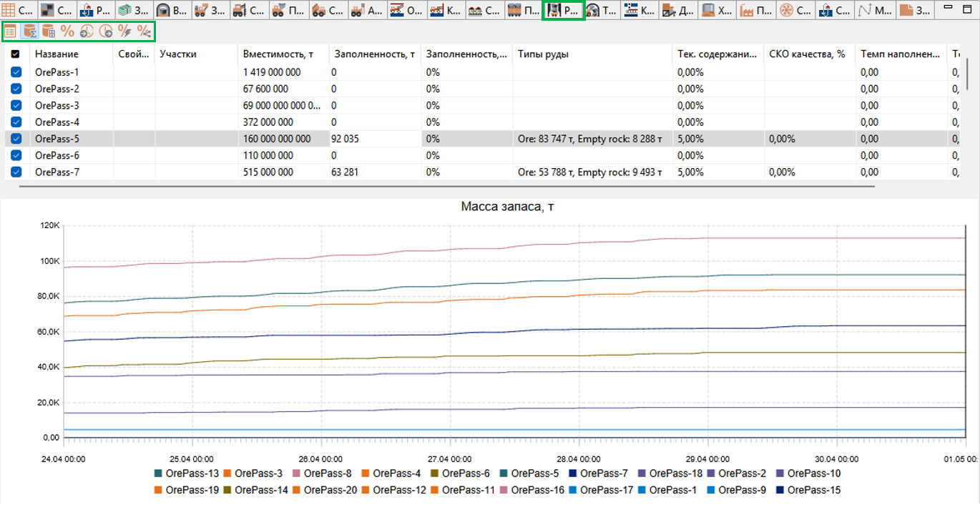Screen dimensions: 980x505
Task: Uncheck the OrePass-1 row checkbox
Action: point(16,72)
